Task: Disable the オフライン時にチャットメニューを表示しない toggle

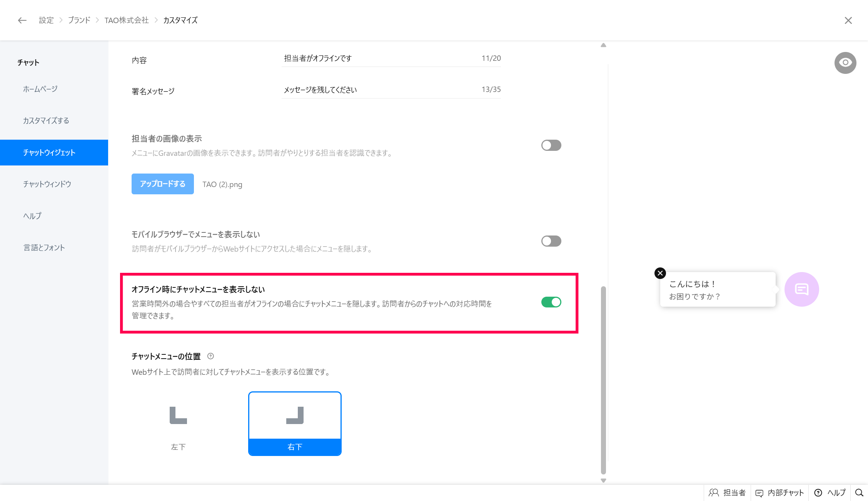Action: point(551,302)
